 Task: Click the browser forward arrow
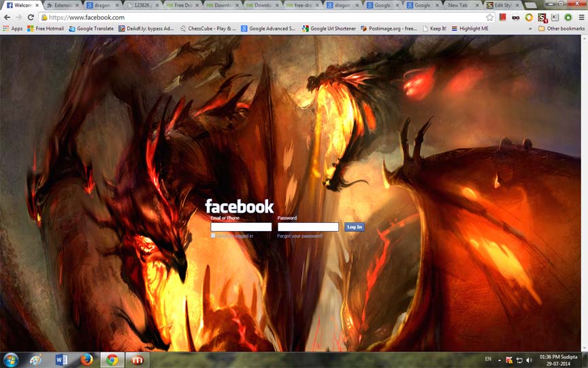pyautogui.click(x=19, y=17)
